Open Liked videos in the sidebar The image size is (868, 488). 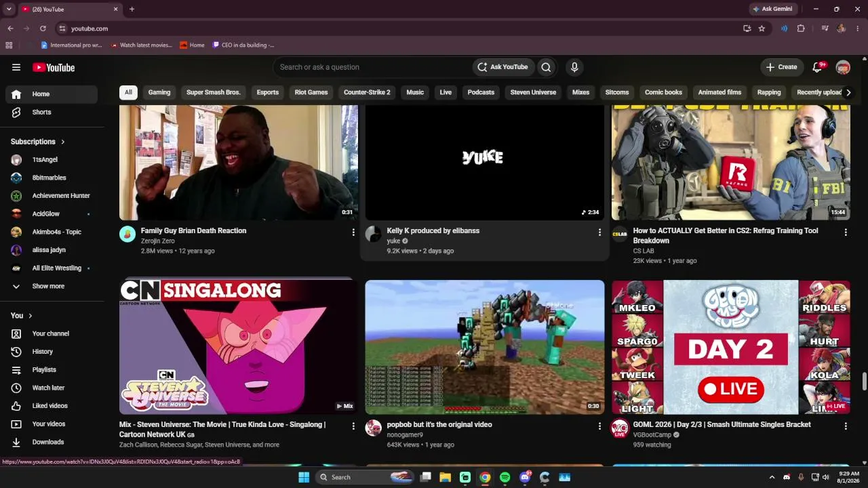[52, 406]
